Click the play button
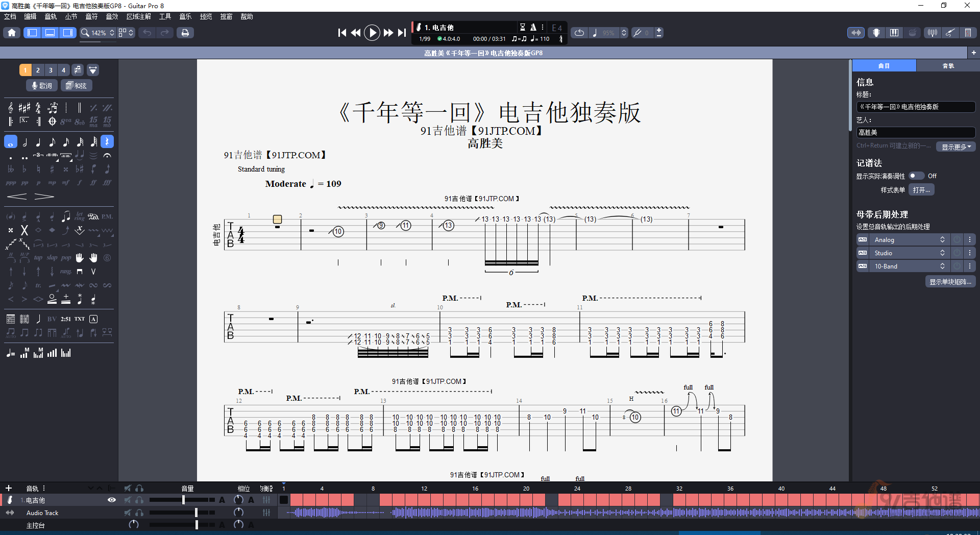980x535 pixels. point(372,33)
